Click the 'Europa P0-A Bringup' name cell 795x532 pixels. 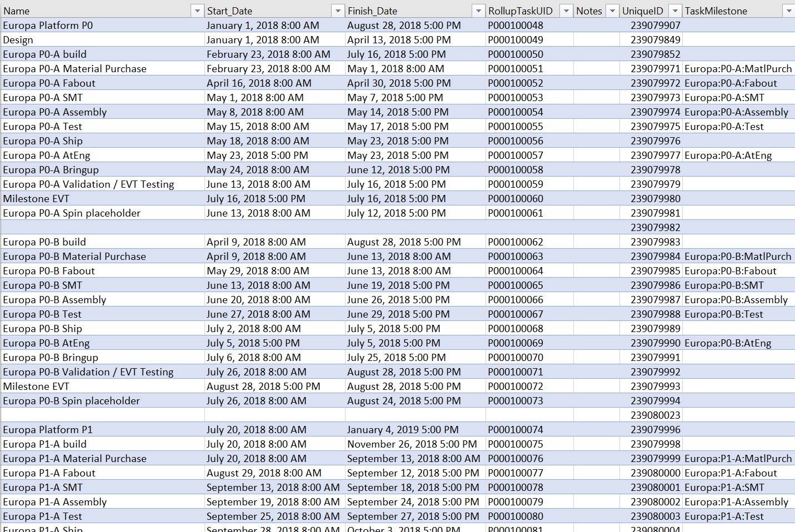pyautogui.click(x=103, y=169)
